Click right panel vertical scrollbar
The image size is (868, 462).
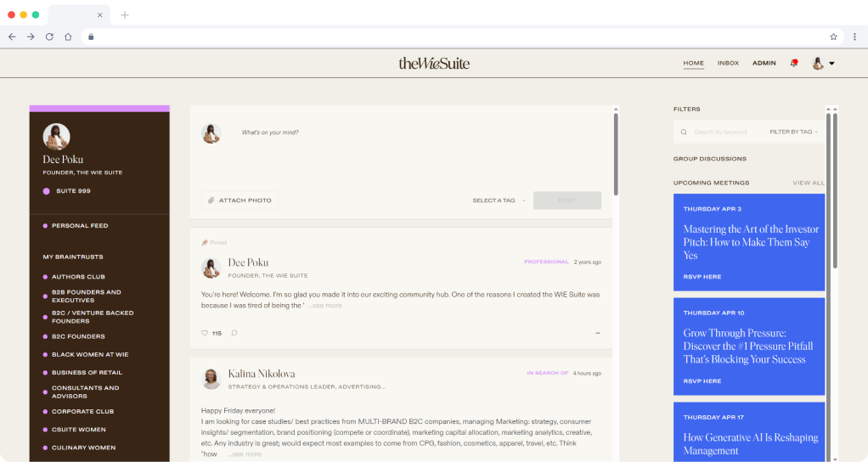point(835,191)
